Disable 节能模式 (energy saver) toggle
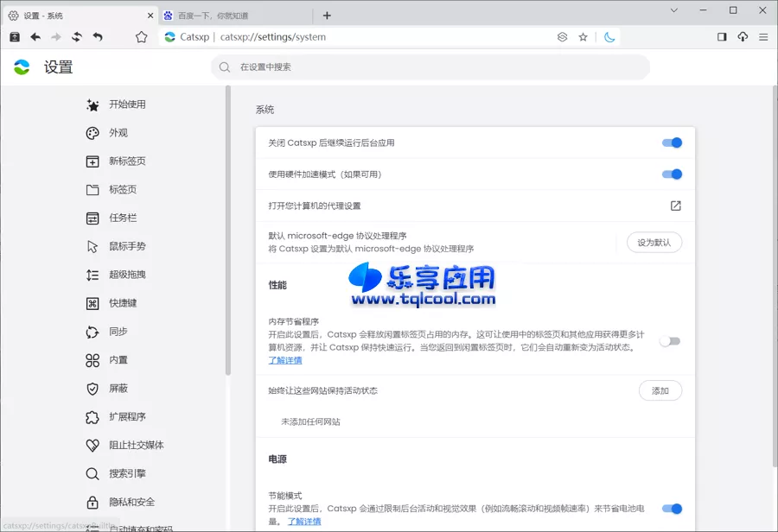Image resolution: width=778 pixels, height=532 pixels. click(x=672, y=509)
